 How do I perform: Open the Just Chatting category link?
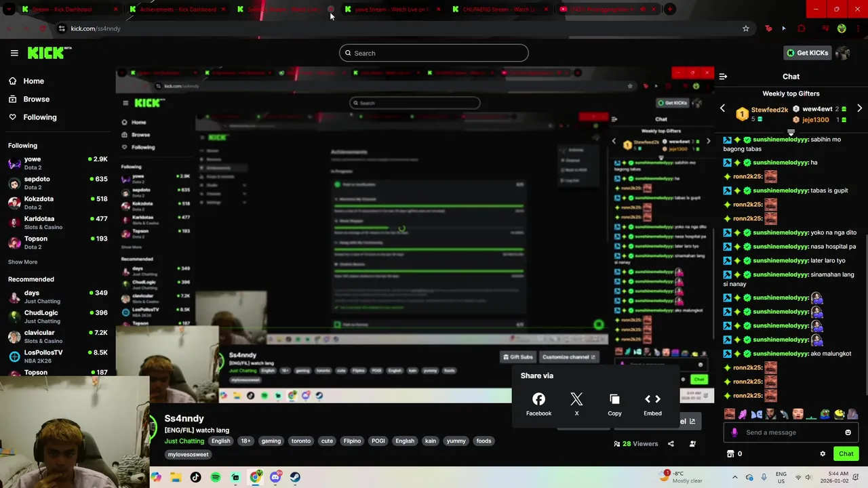coord(184,441)
